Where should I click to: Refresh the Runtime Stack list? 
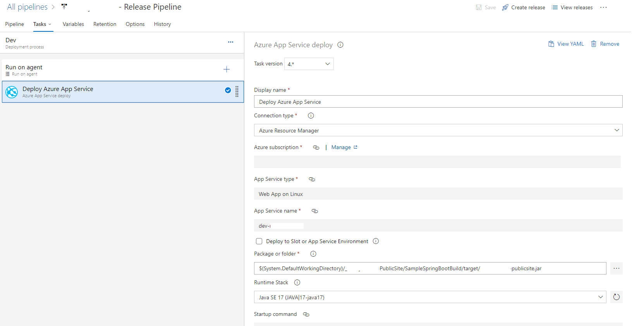(617, 297)
